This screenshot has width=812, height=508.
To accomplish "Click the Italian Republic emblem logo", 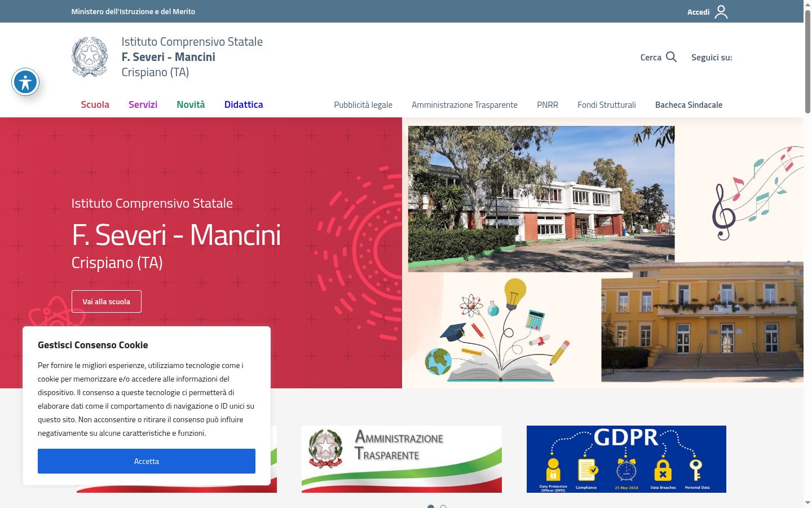I will point(90,57).
